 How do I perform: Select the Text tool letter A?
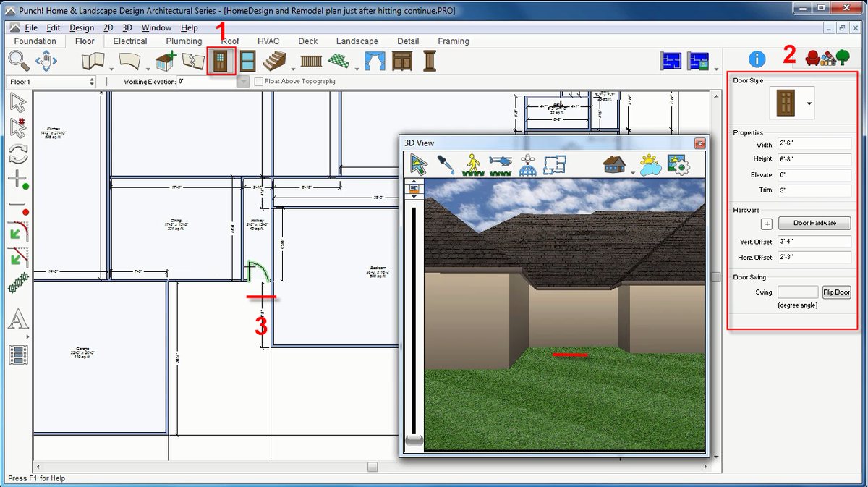[18, 319]
